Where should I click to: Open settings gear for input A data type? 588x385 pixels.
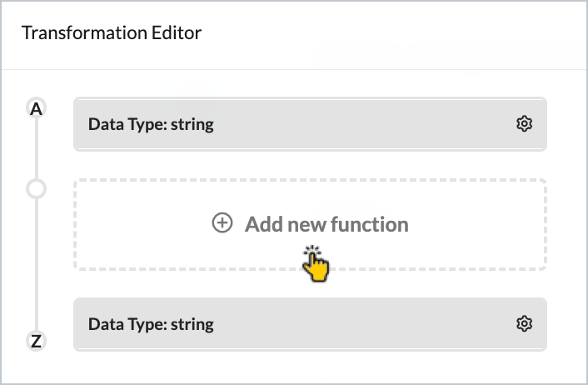point(524,124)
